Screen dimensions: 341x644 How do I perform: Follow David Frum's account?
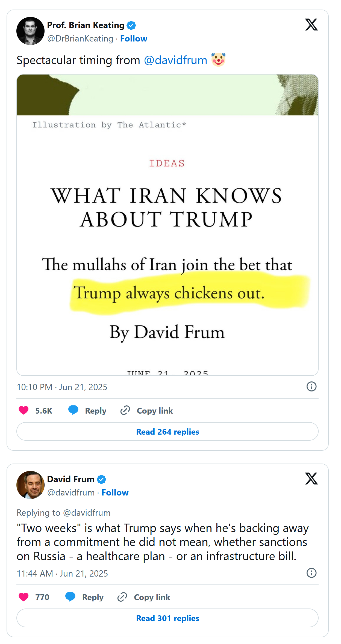pyautogui.click(x=115, y=492)
